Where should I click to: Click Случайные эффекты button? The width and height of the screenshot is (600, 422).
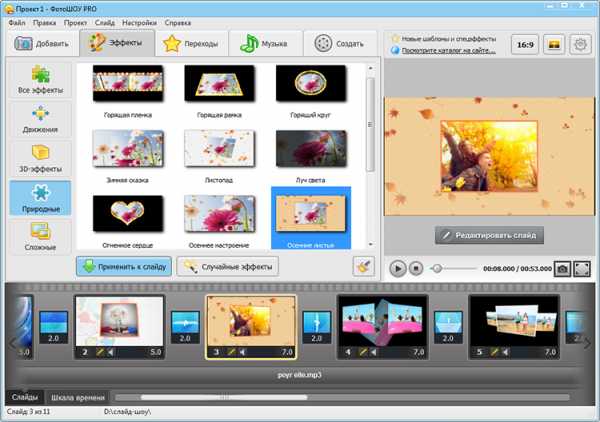228,266
